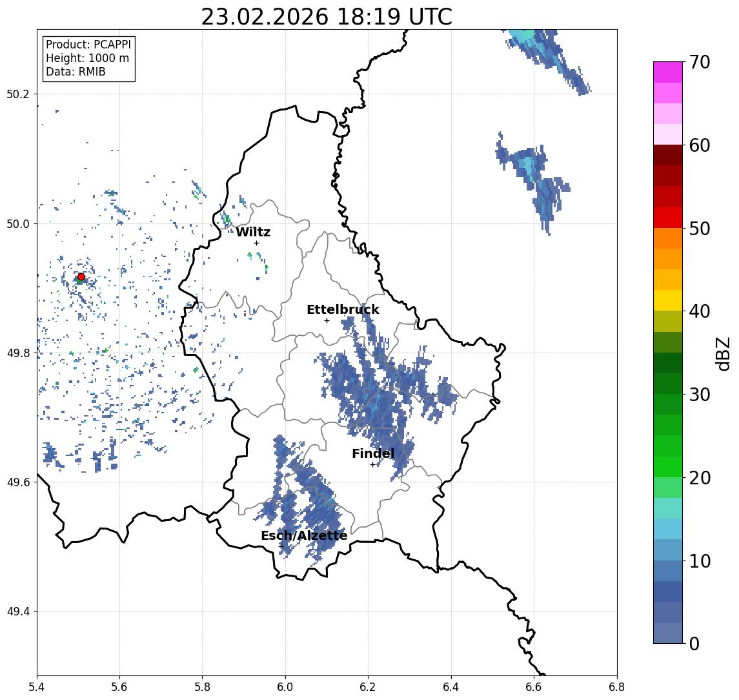Select the Esch/Alzette city label
Screen dimensions: 739x700
[x=304, y=535]
